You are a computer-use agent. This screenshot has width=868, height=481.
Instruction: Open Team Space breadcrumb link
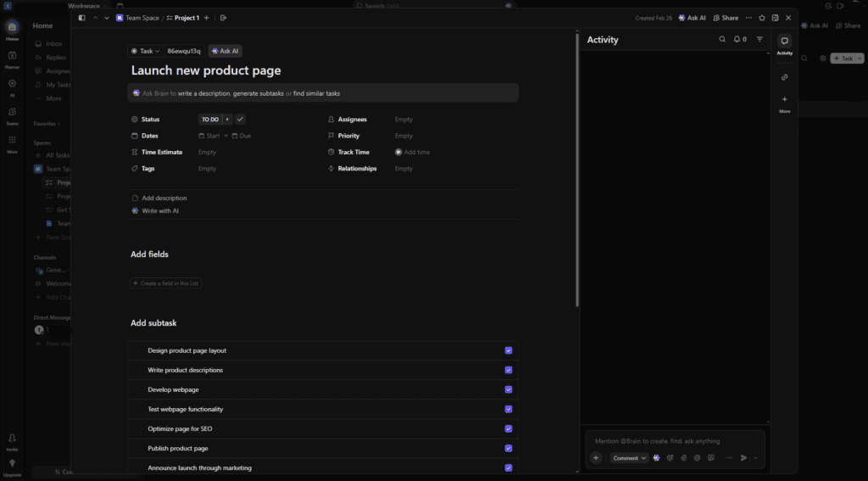pyautogui.click(x=138, y=18)
